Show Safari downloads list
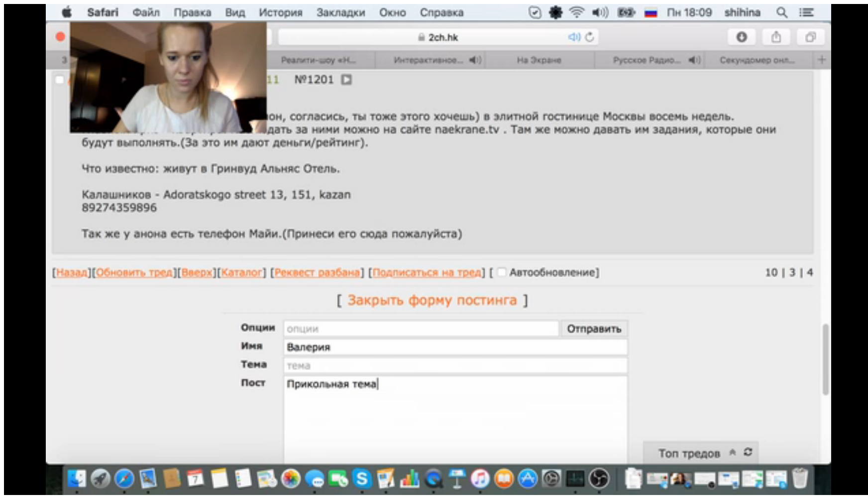 (742, 37)
